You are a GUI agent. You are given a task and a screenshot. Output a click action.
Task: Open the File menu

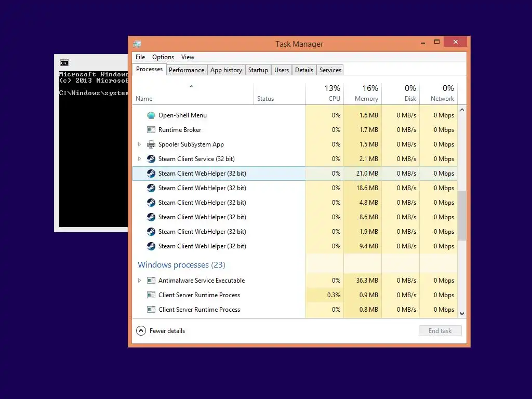(140, 57)
